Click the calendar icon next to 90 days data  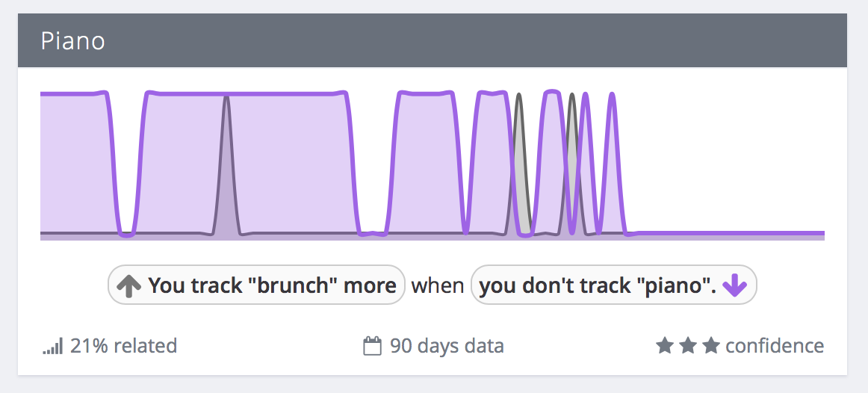(x=372, y=347)
